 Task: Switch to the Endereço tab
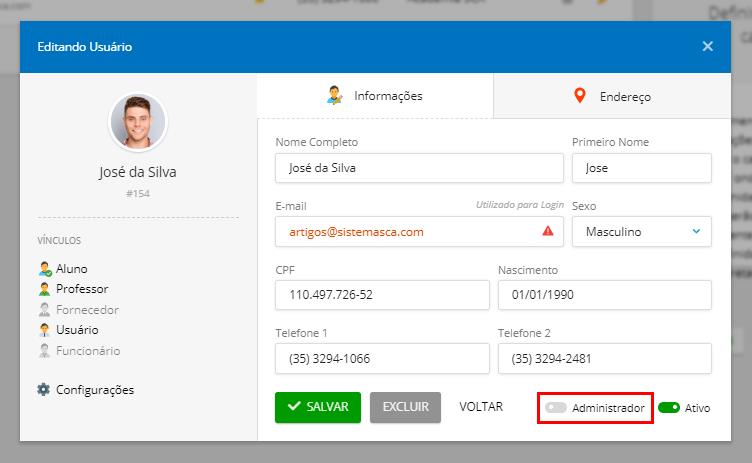[x=612, y=96]
